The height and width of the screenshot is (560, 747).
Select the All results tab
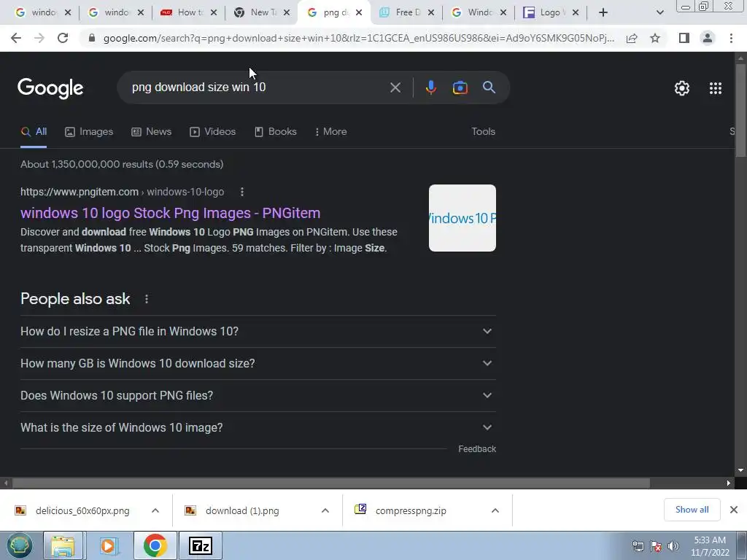pos(34,131)
